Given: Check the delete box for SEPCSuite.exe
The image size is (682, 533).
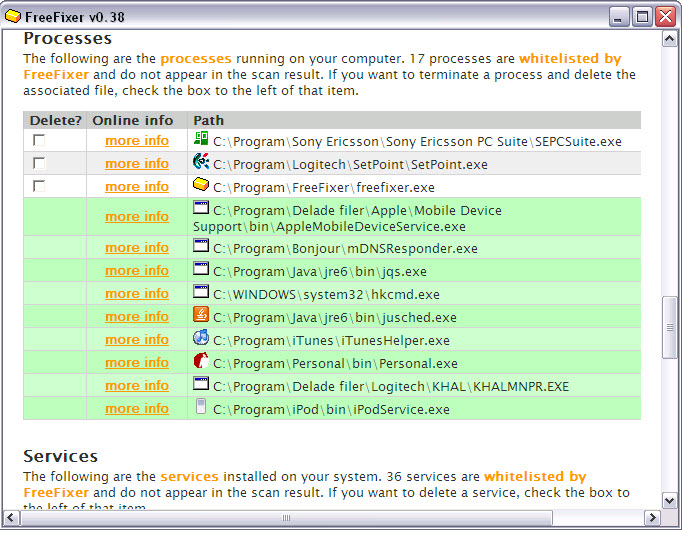Looking at the screenshot, I should tap(39, 141).
